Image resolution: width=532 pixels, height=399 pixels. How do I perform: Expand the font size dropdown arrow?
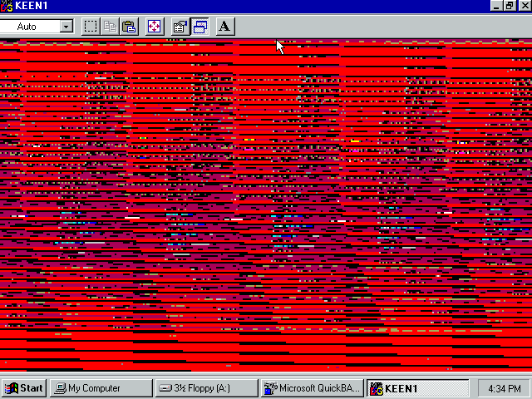[x=66, y=27]
